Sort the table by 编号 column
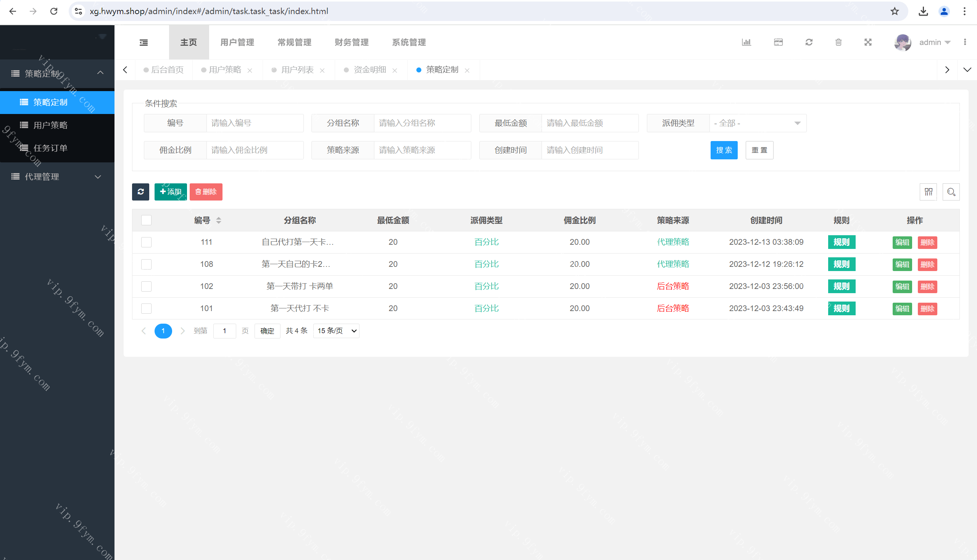977x560 pixels. coord(218,220)
